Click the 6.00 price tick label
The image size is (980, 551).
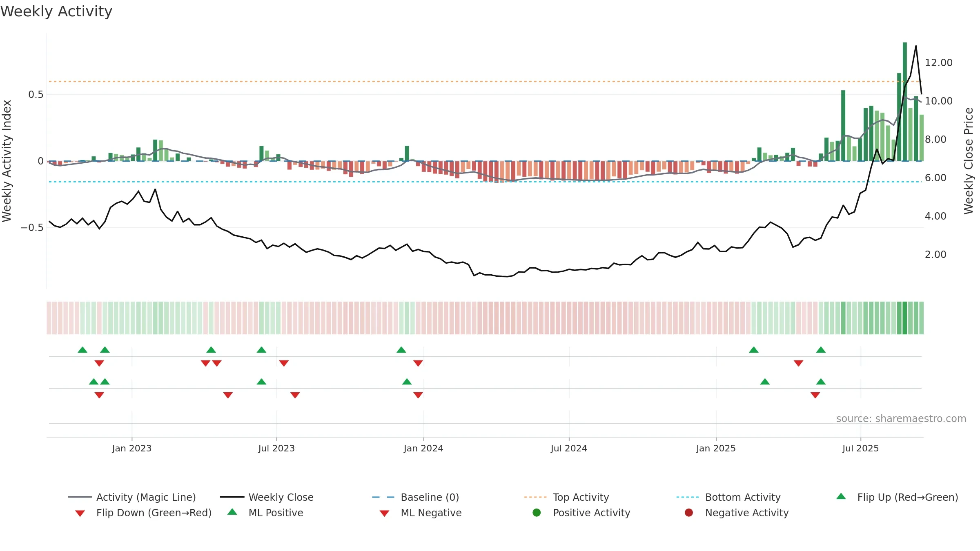tap(935, 178)
